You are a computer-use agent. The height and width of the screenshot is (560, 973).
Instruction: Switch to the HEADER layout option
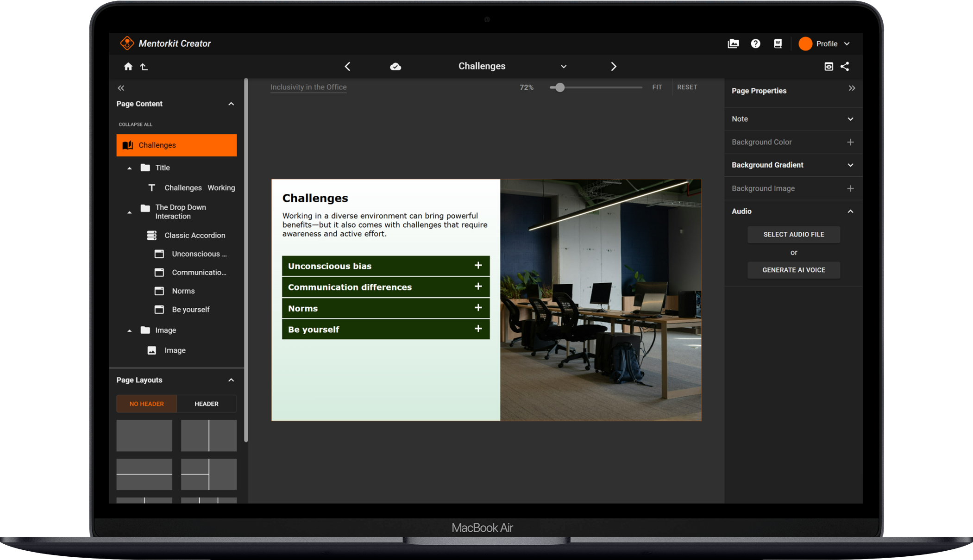[x=207, y=404]
